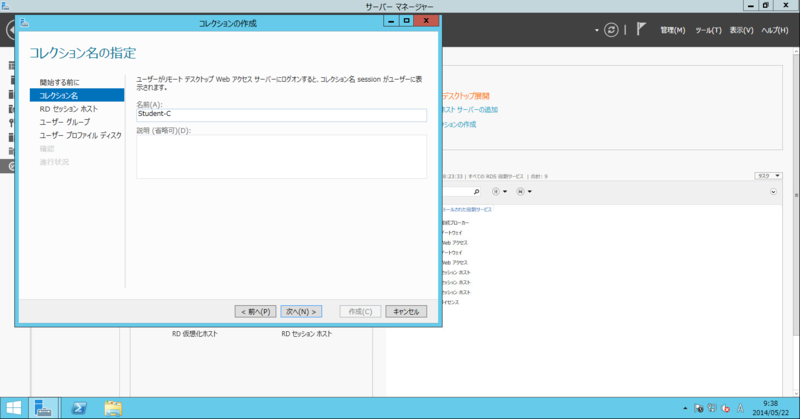Click the 説明 (省略可) description box
The width and height of the screenshot is (800, 419).
click(x=281, y=157)
